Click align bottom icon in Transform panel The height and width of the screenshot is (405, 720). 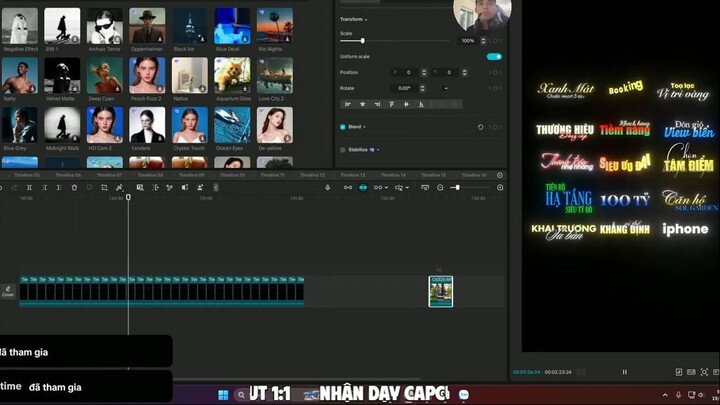click(421, 104)
